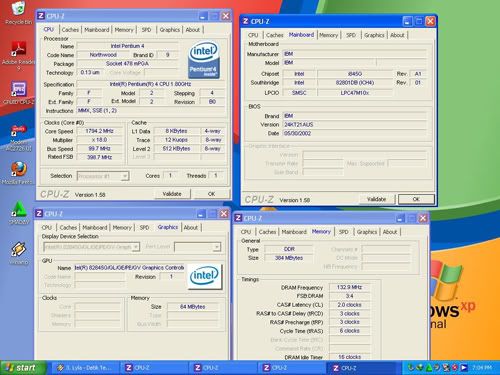Click the green triangle system tray icon
Screen dimensions: 500x375
428,368
